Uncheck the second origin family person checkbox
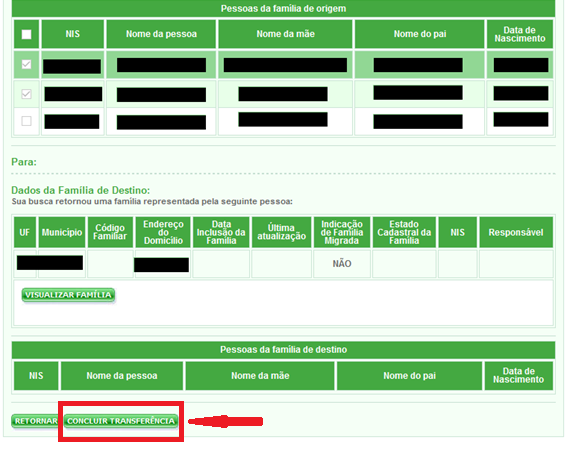The image size is (567, 449). (x=26, y=94)
